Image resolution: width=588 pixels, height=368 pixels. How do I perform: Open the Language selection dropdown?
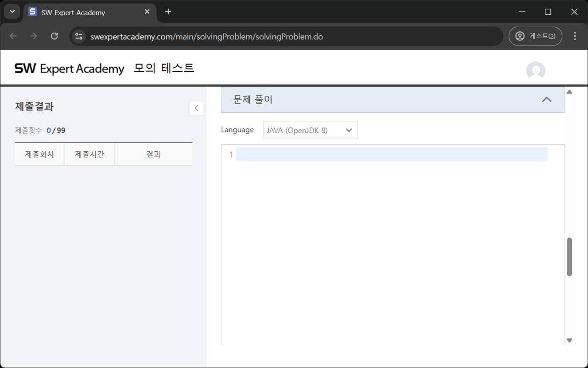point(310,130)
